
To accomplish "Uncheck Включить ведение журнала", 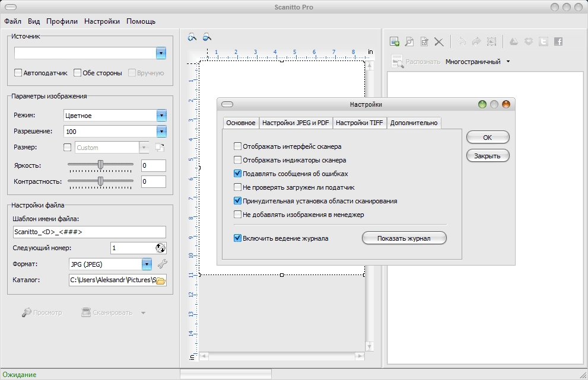I will (237, 238).
